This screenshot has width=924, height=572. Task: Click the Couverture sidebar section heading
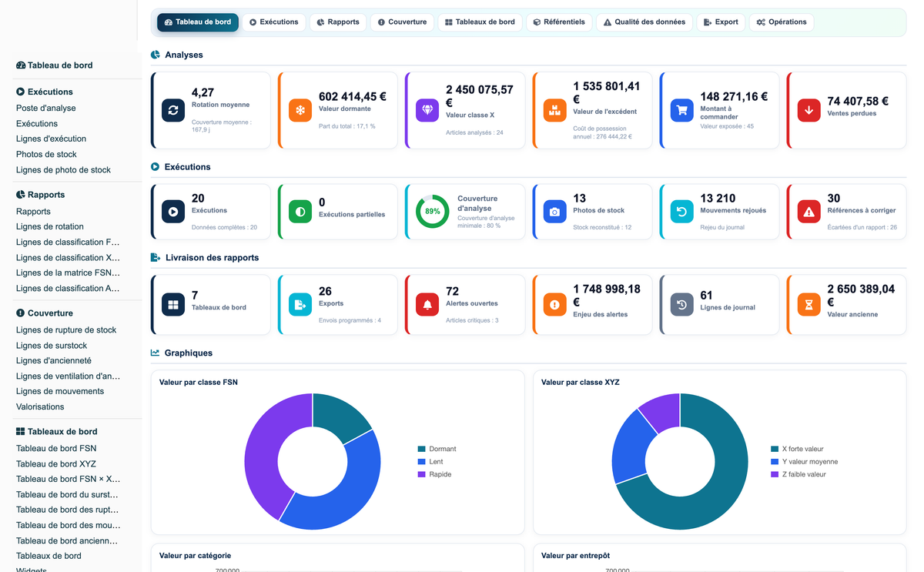click(x=45, y=313)
